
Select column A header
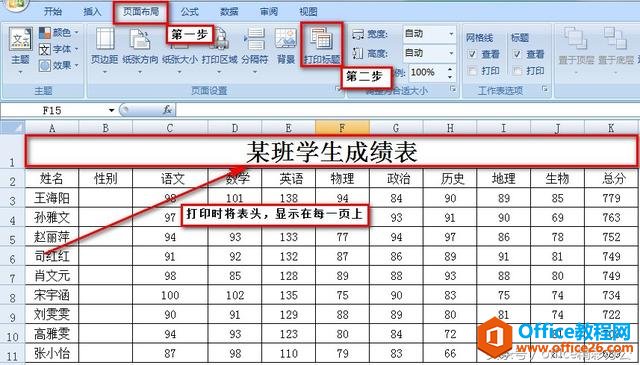(52, 128)
